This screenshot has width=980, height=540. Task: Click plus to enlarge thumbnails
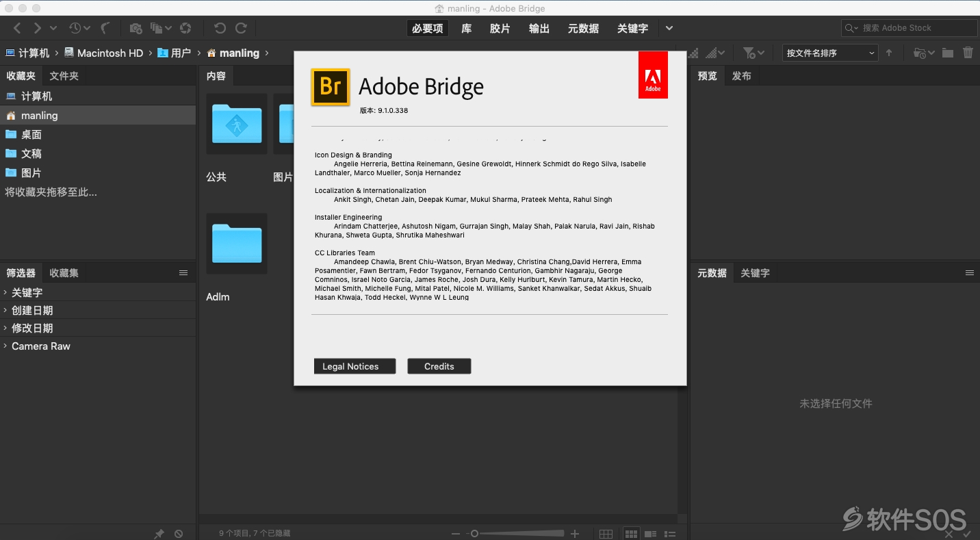(x=575, y=533)
